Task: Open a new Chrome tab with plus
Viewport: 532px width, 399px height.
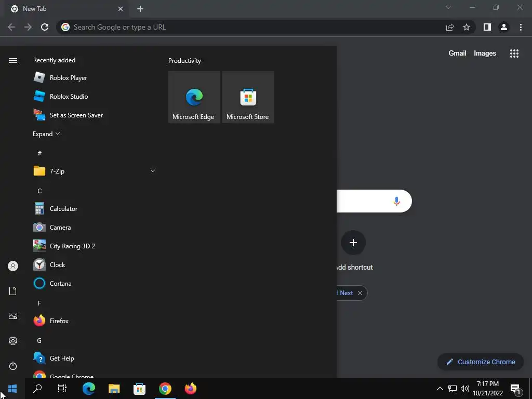Action: (140, 9)
